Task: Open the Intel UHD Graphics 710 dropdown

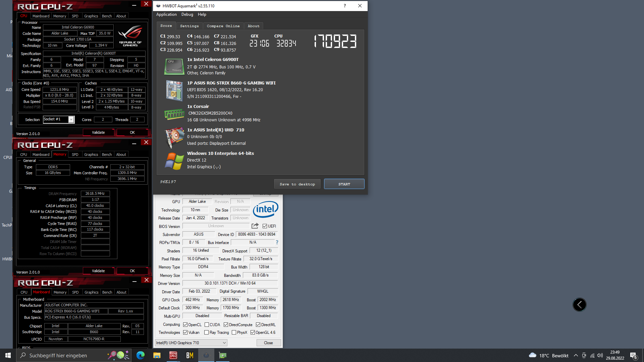Action: click(191, 343)
